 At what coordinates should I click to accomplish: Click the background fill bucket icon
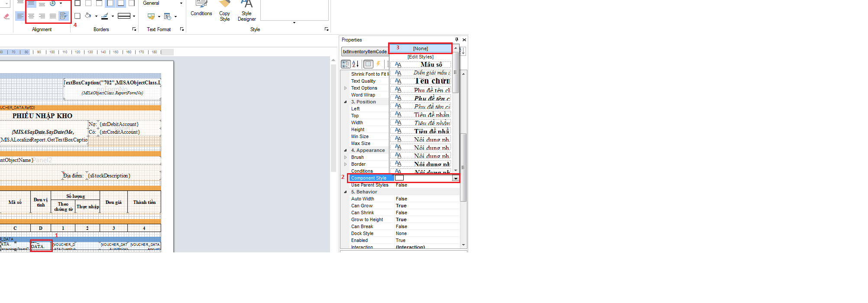point(88,16)
